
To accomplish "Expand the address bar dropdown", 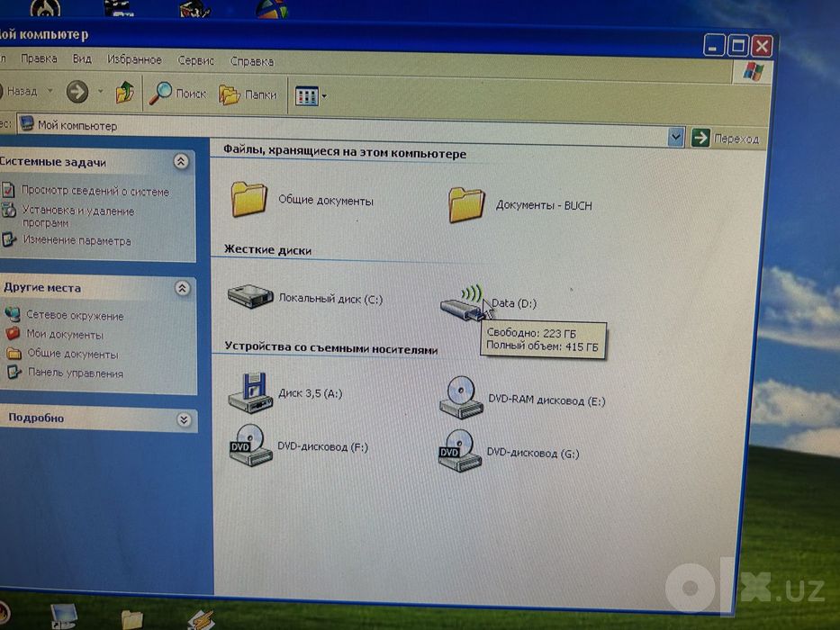I will 676,137.
